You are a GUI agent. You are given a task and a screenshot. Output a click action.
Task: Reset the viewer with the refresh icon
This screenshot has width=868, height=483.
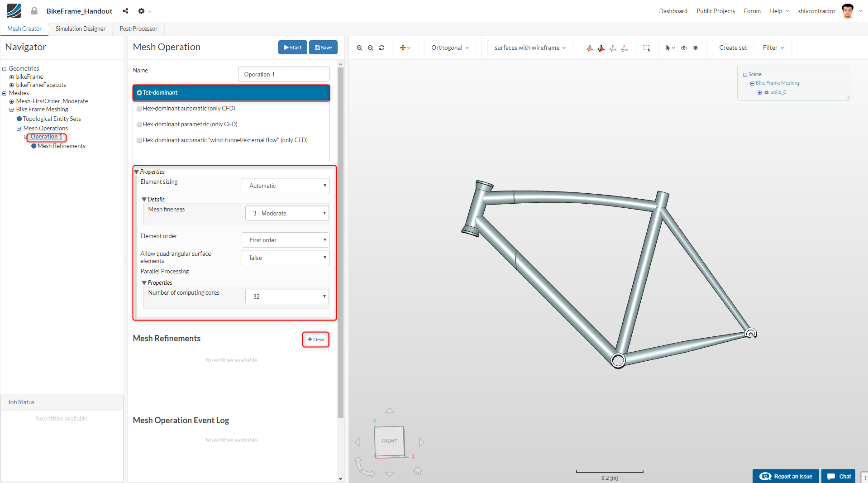point(382,48)
